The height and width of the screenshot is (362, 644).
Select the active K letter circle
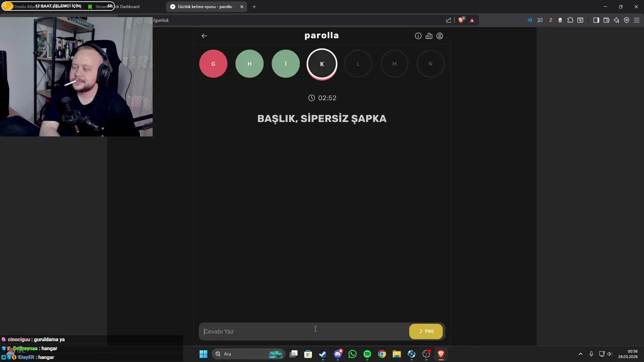coord(322,64)
